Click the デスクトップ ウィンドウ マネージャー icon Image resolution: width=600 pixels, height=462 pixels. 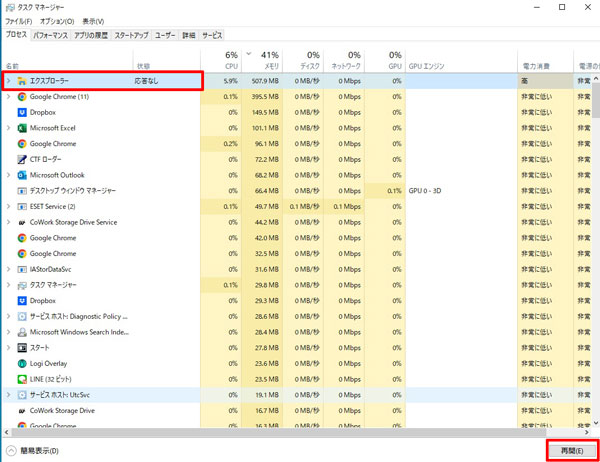21,191
